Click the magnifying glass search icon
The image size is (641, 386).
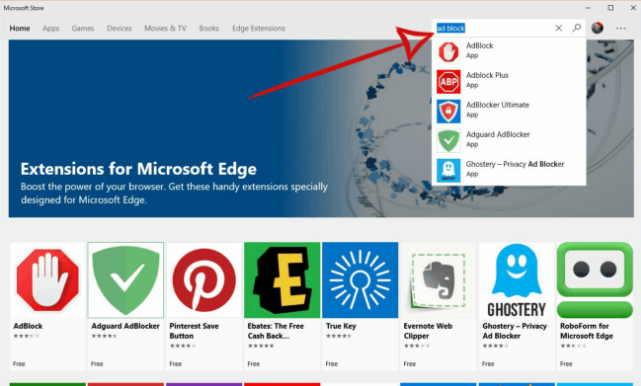[x=577, y=28]
